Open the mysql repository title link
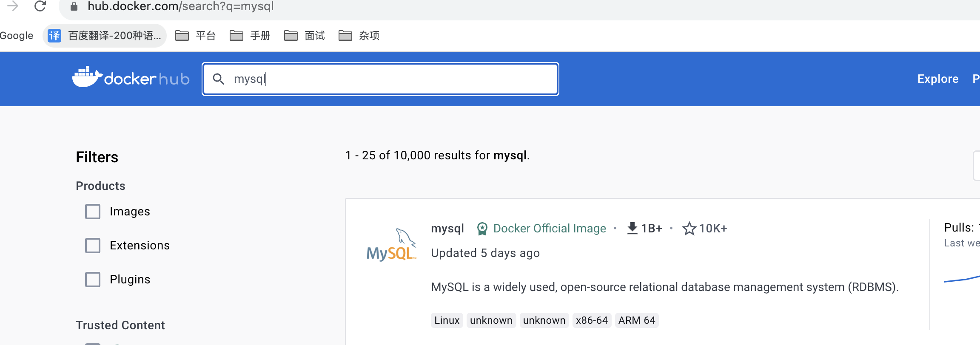The image size is (980, 345). click(x=447, y=229)
